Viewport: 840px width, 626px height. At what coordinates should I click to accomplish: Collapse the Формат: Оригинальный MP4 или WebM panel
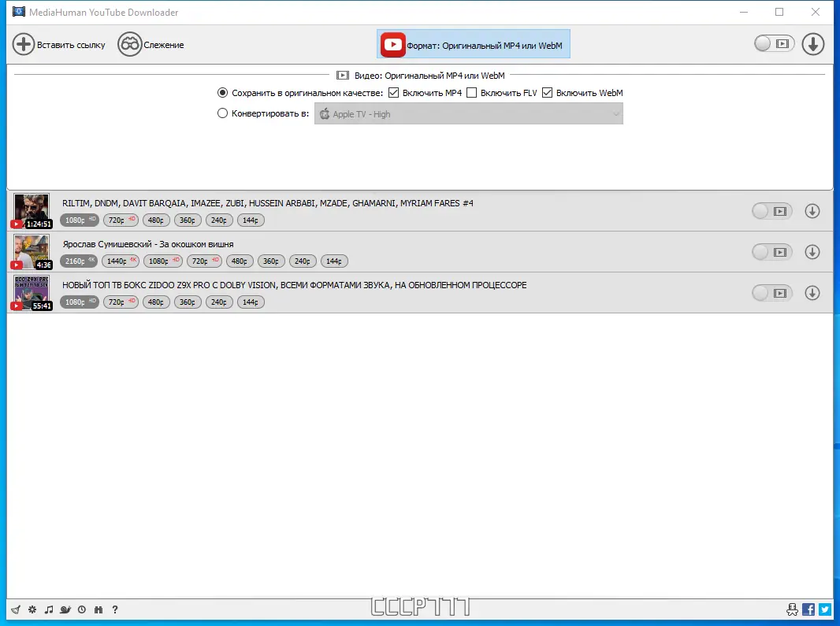[x=474, y=44]
